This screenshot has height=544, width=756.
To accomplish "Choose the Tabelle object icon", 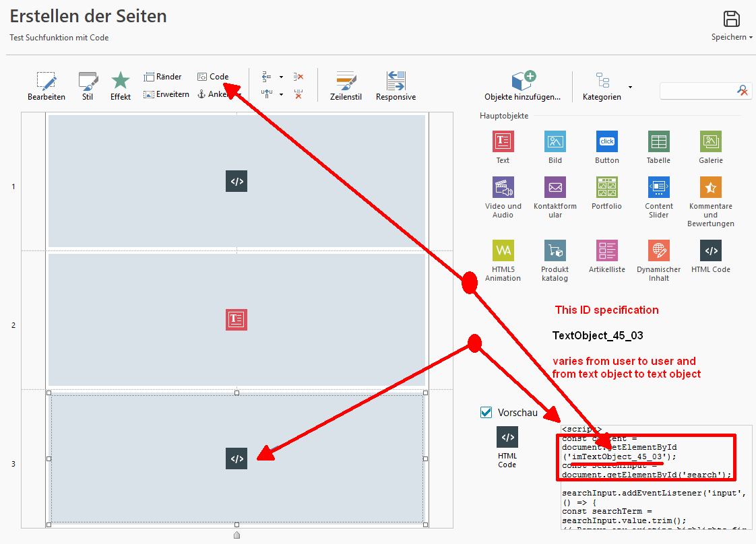I will point(658,141).
